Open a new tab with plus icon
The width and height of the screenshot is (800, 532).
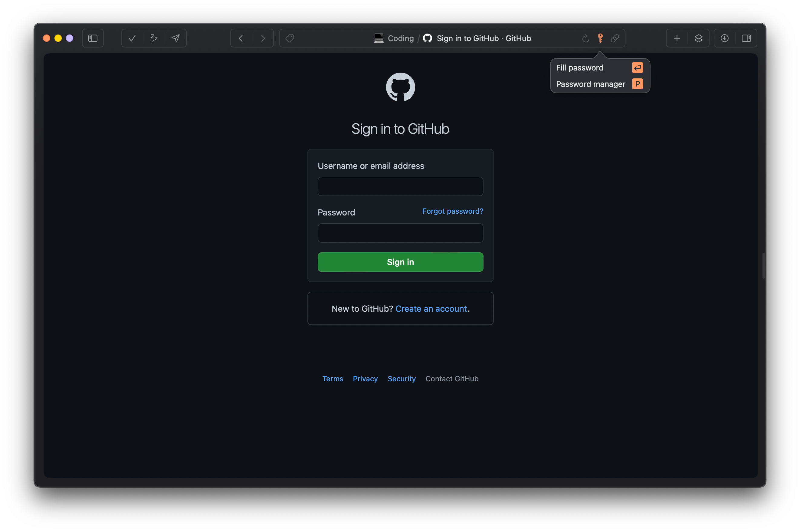click(x=677, y=38)
